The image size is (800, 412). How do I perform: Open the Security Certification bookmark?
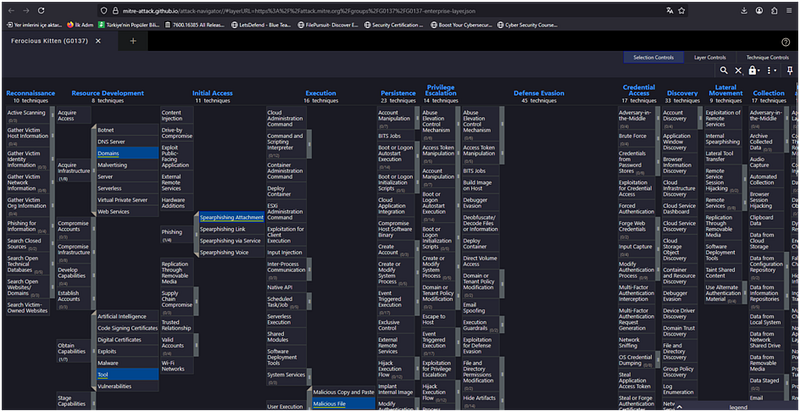393,24
